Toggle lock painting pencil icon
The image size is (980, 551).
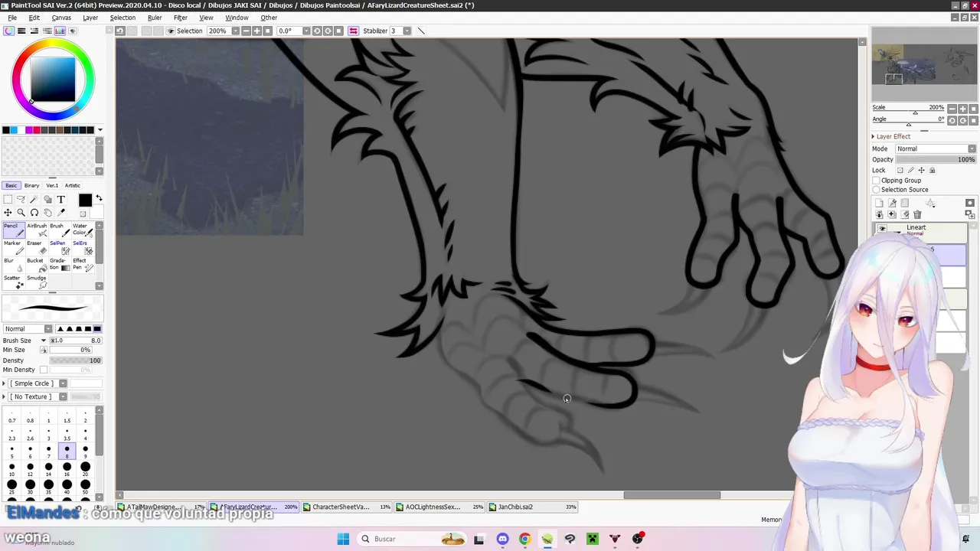tap(910, 170)
